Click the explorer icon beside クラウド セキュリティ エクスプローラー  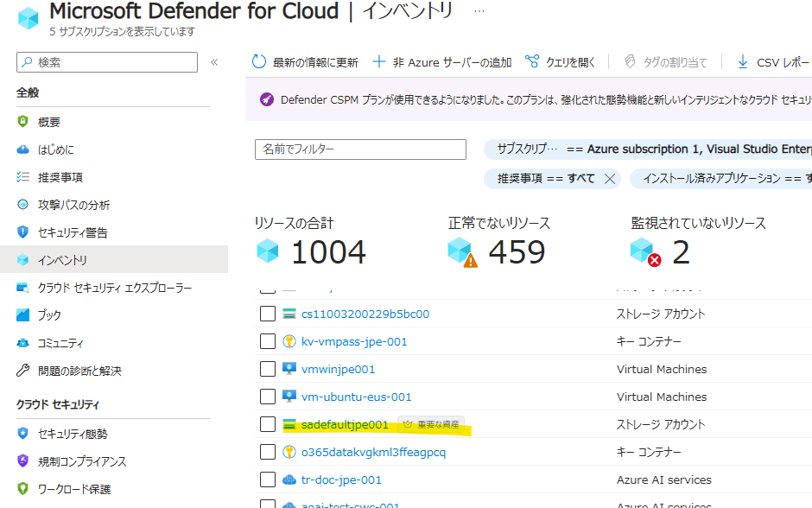[x=22, y=288]
